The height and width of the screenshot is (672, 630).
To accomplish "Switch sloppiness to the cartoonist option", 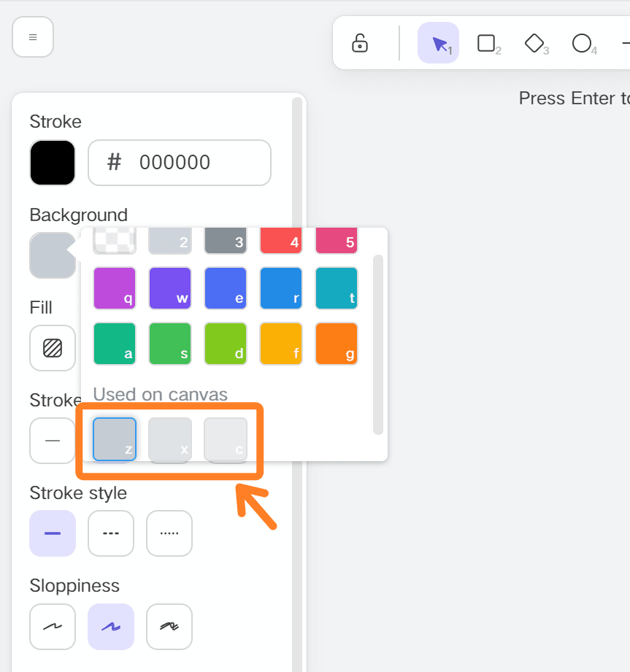I will 169,626.
